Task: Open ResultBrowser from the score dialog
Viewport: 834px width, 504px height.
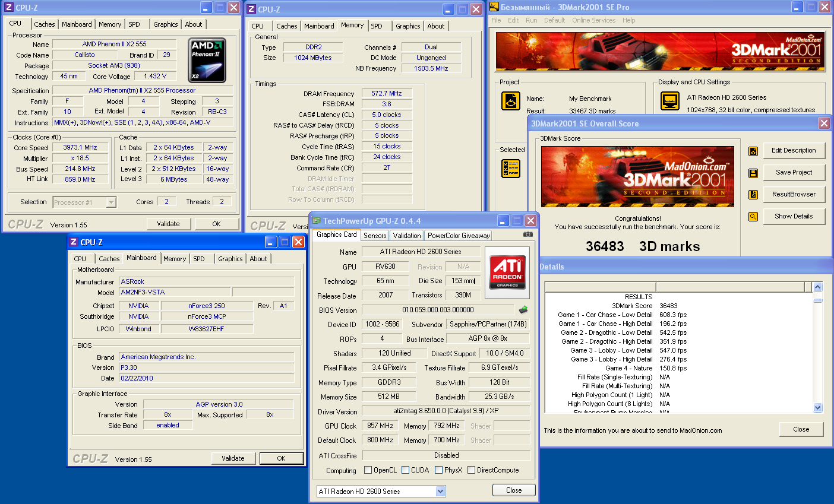Action: coord(794,195)
